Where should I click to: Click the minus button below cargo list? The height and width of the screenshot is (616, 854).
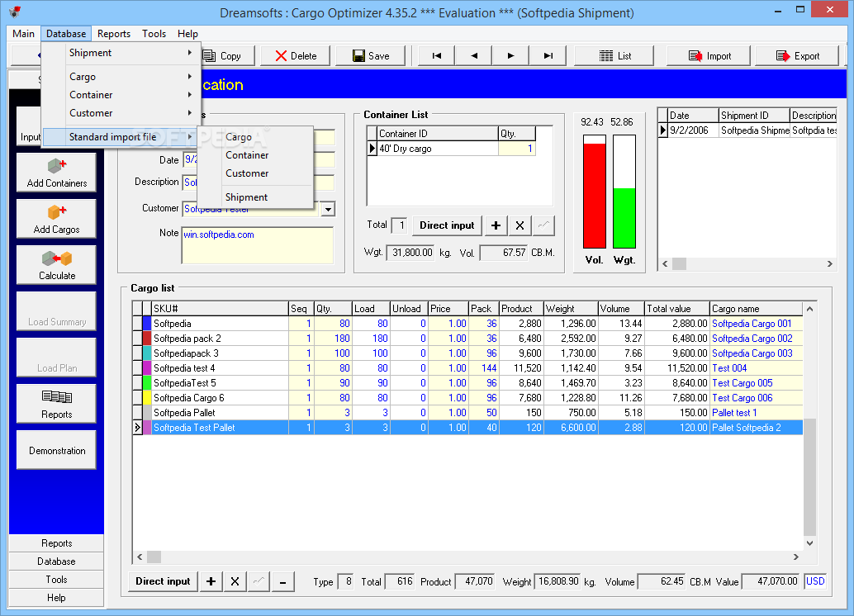282,581
